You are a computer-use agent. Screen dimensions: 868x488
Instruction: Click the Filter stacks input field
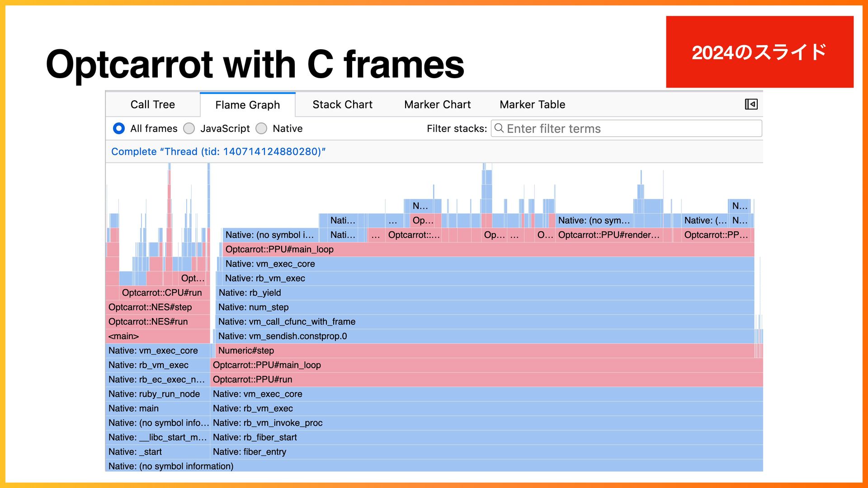pyautogui.click(x=626, y=128)
